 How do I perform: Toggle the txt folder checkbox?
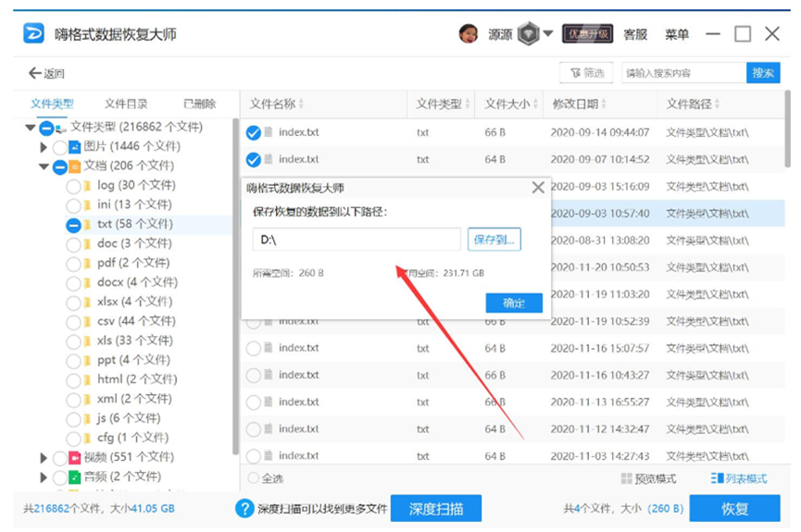[73, 225]
